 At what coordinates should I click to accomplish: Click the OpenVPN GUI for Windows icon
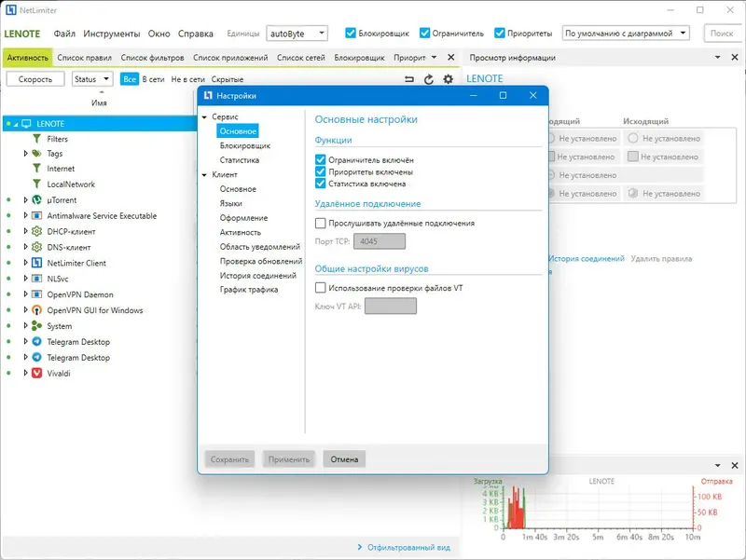36,310
